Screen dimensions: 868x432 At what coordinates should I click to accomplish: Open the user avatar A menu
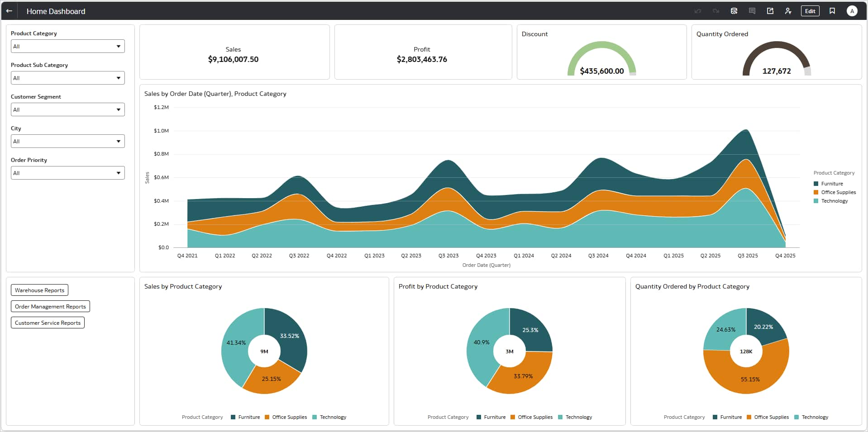(x=852, y=11)
